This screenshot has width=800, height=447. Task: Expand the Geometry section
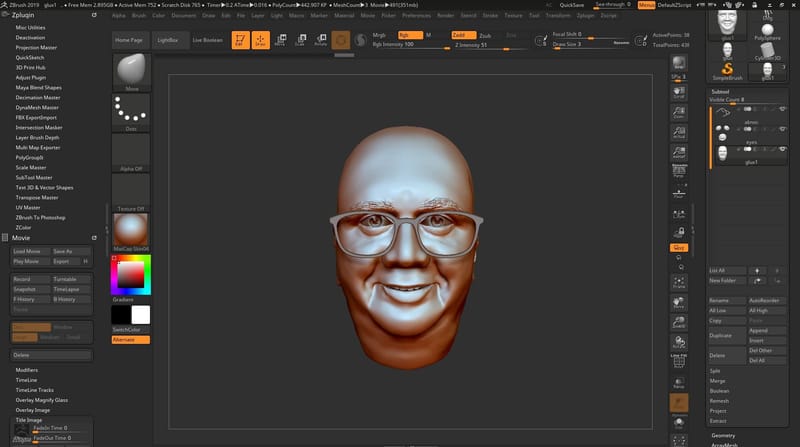point(723,435)
